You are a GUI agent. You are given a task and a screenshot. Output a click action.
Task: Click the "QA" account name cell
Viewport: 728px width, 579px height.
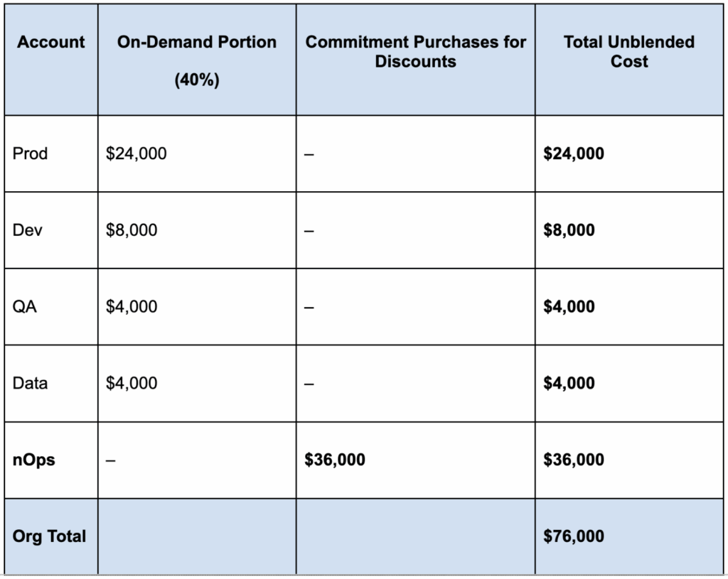coord(26,307)
